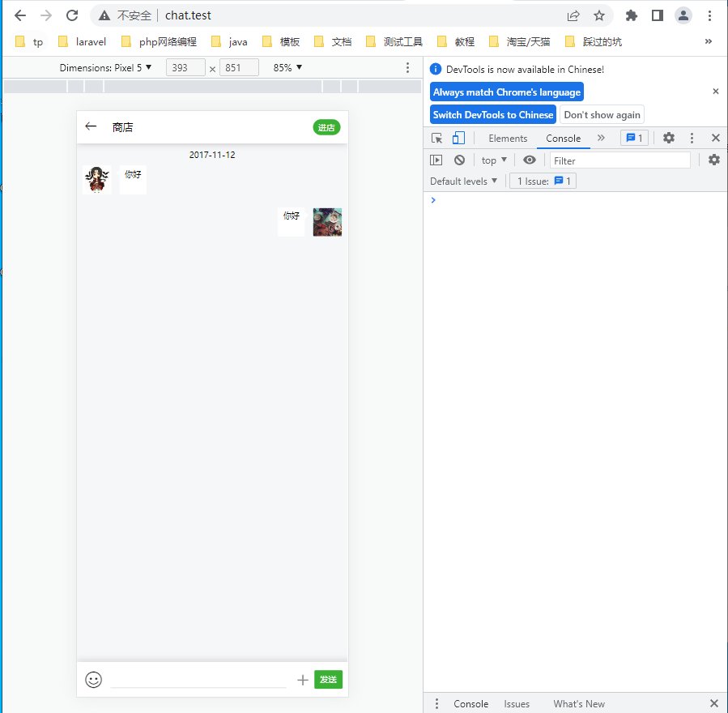Toggle the device toolbar icon

(x=458, y=138)
